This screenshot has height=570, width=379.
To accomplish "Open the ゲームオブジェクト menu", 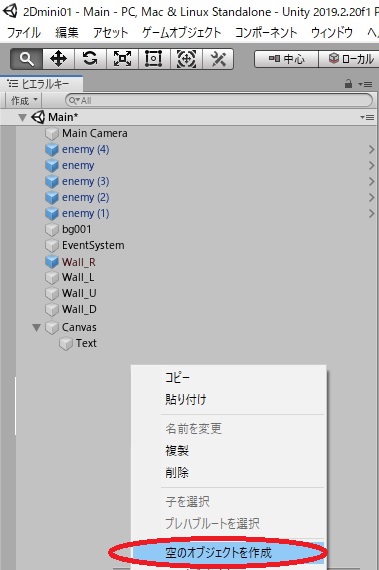I will 181,33.
